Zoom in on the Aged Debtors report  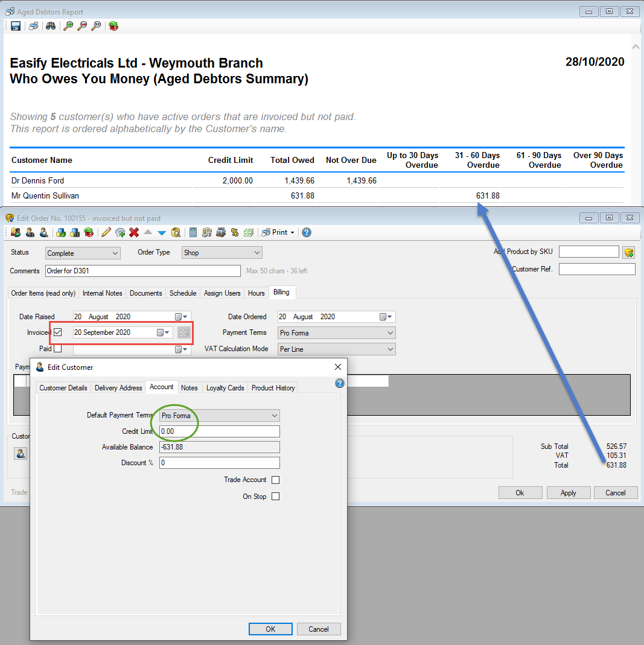pyautogui.click(x=68, y=26)
